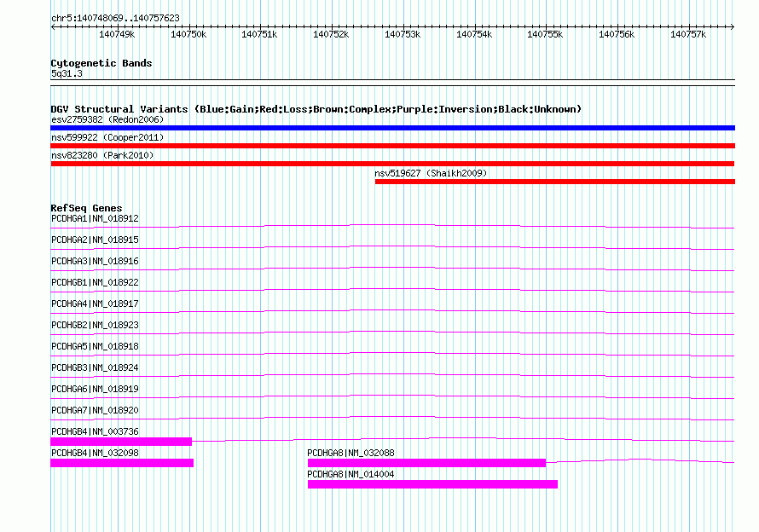The height and width of the screenshot is (532, 759).
Task: Click the PCDHGA1|NM_018912 gene label
Action: pos(95,219)
